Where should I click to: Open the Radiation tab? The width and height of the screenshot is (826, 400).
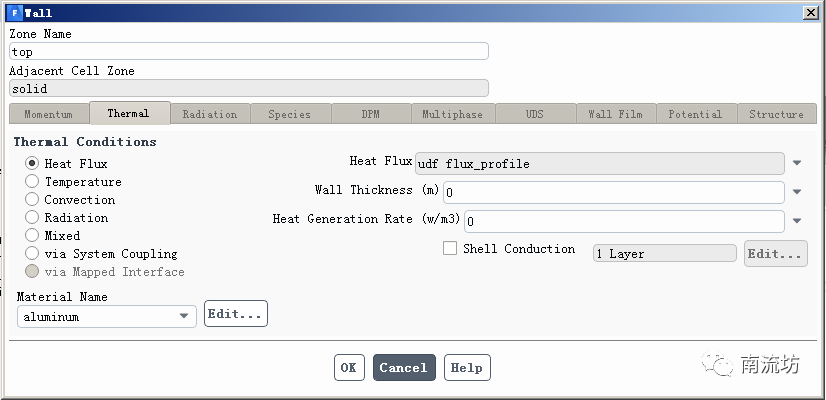click(x=210, y=115)
